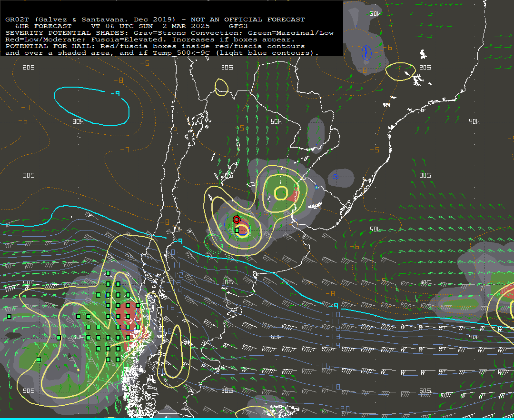Click the "2 MAR 2025" valid date

(x=186, y=26)
